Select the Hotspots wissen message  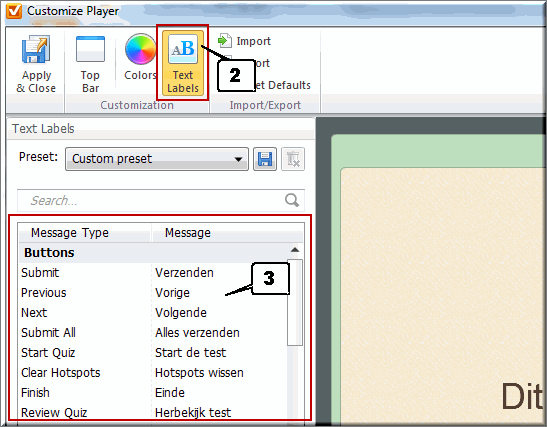pyautogui.click(x=199, y=373)
